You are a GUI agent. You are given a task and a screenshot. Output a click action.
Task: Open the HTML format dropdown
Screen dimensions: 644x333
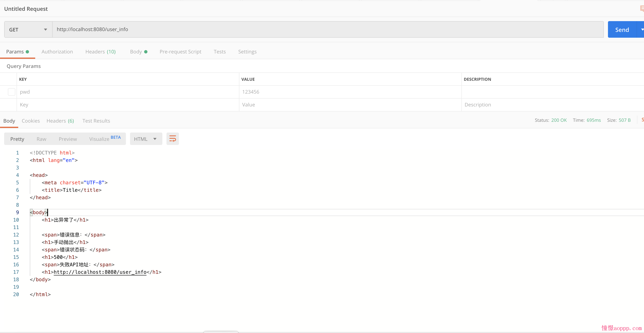click(146, 139)
